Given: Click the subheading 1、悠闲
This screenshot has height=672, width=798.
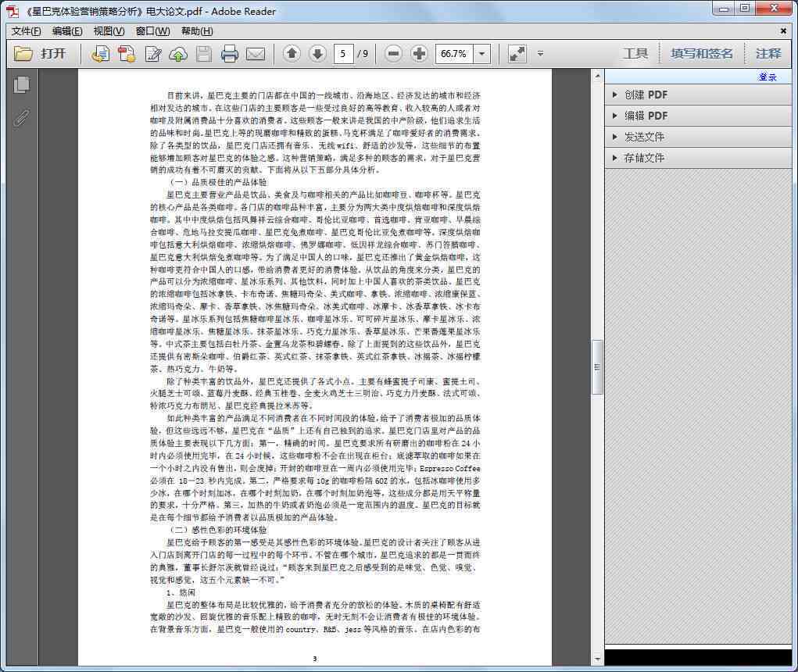Looking at the screenshot, I should pyautogui.click(x=181, y=592).
